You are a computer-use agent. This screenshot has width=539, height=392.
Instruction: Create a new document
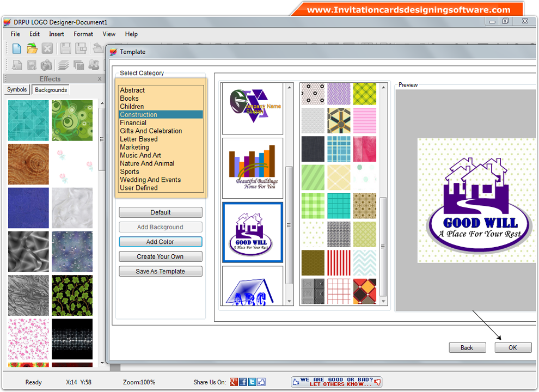point(16,48)
